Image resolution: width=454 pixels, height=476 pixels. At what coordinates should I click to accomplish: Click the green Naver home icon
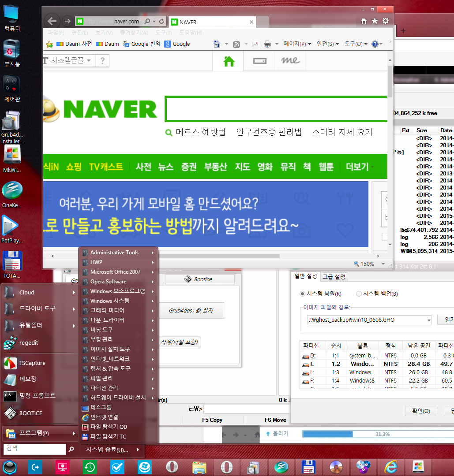(229, 61)
